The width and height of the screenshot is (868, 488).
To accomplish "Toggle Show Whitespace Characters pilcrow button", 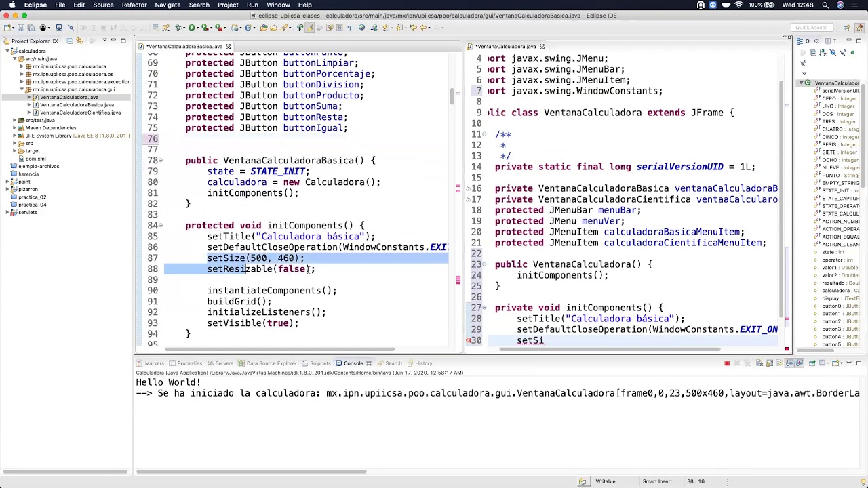I will (x=349, y=28).
